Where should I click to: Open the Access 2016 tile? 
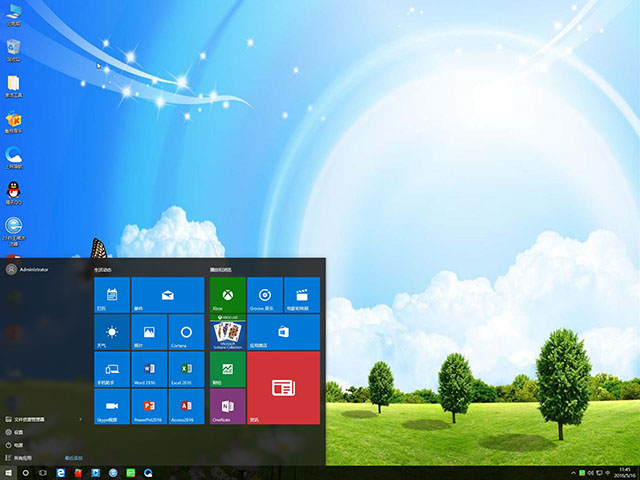click(186, 407)
